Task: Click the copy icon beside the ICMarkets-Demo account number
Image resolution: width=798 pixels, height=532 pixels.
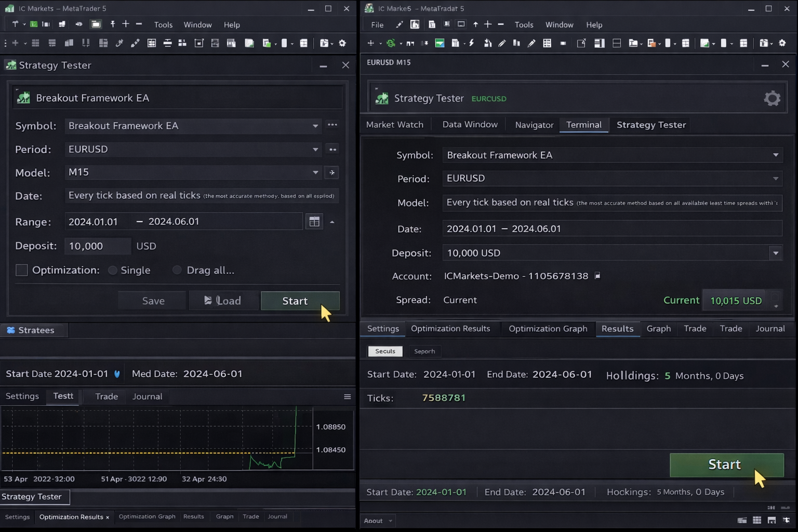Action: coord(597,276)
